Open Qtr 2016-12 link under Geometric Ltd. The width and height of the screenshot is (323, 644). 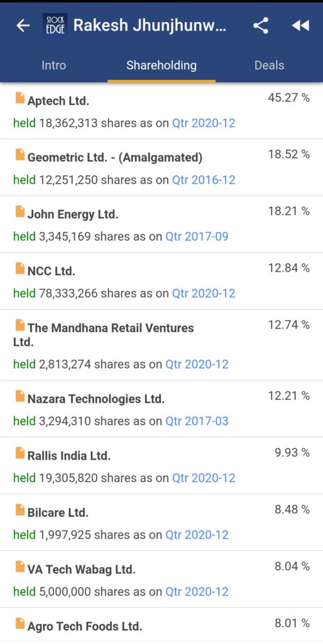pos(204,180)
